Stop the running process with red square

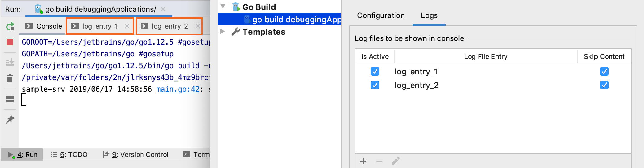10,42
